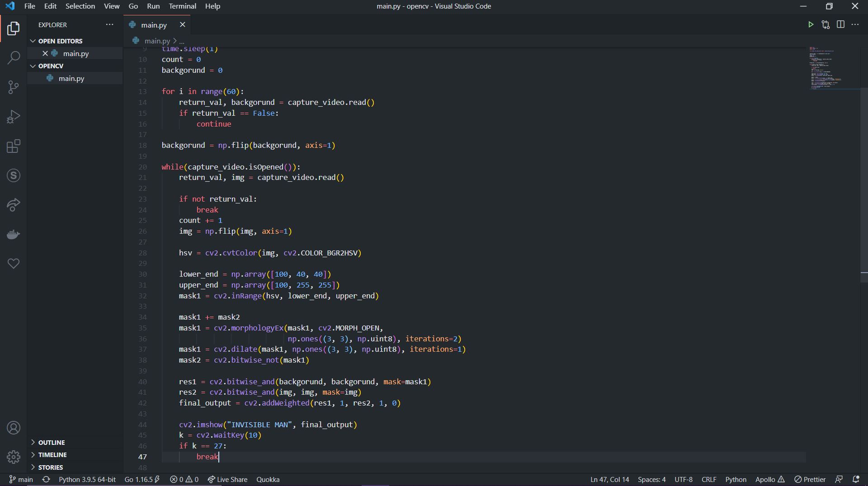Change end of line sequence CRLF
868x486 pixels.
tap(708, 479)
